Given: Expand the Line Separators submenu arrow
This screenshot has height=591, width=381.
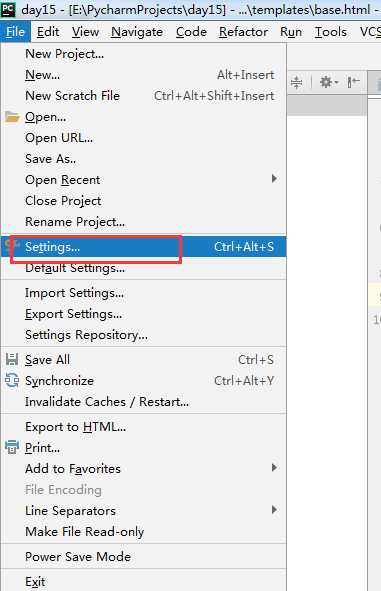Looking at the screenshot, I should (x=274, y=510).
